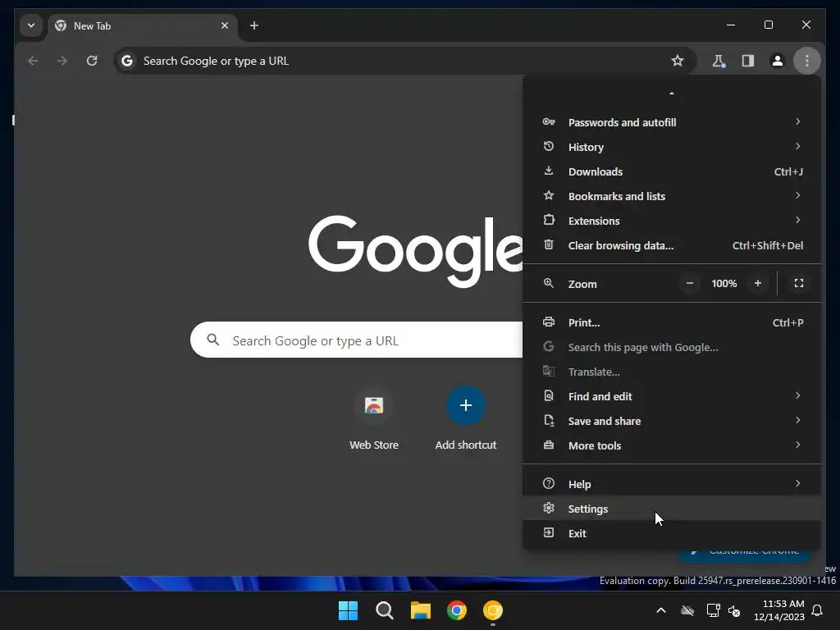Open the tab search dropdown arrow
Image resolution: width=840 pixels, height=630 pixels.
pos(31,25)
